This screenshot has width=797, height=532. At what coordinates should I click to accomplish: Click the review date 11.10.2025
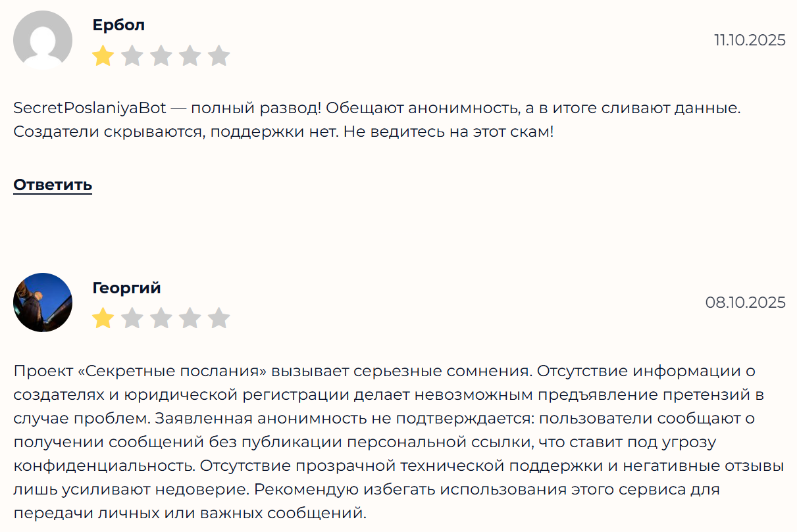click(750, 40)
